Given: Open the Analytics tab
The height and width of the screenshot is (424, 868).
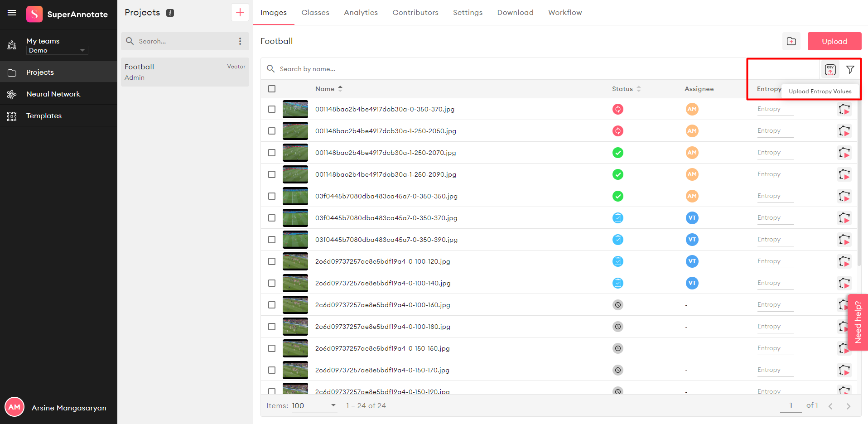Looking at the screenshot, I should coord(361,13).
